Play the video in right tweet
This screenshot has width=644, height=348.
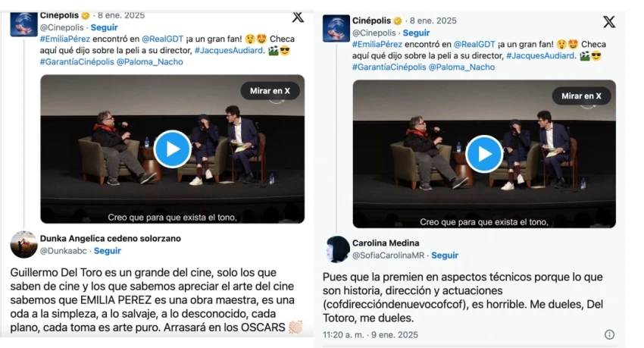(484, 154)
